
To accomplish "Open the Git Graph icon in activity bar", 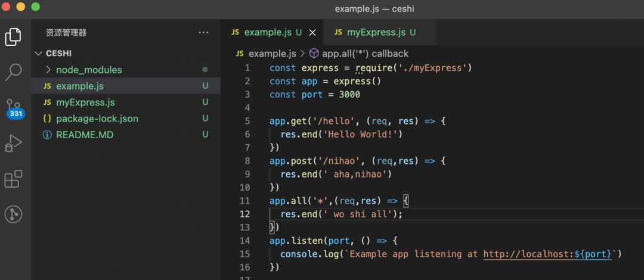I will (13, 214).
